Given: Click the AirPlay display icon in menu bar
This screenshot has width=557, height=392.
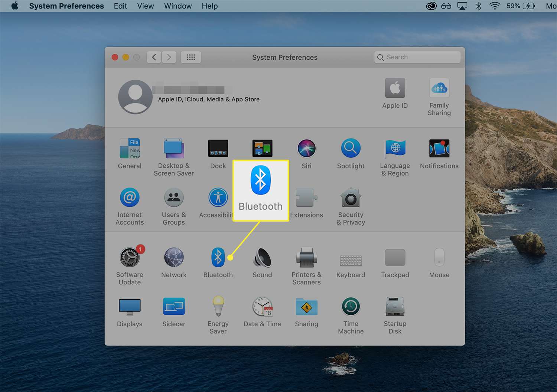Looking at the screenshot, I should pos(462,6).
